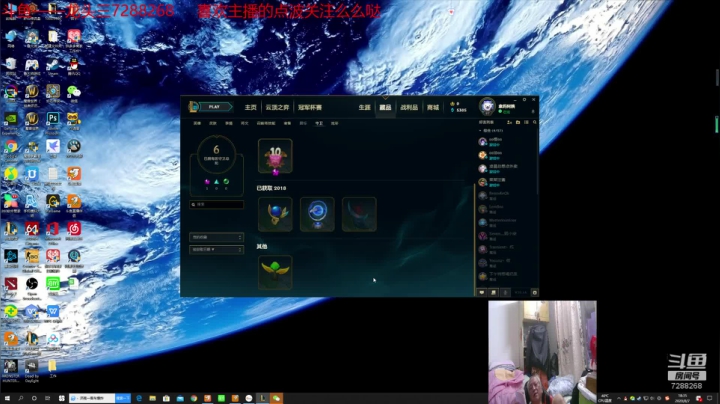Image resolution: width=720 pixels, height=404 pixels.
Task: Click the League client logo icon
Action: pyautogui.click(x=193, y=107)
